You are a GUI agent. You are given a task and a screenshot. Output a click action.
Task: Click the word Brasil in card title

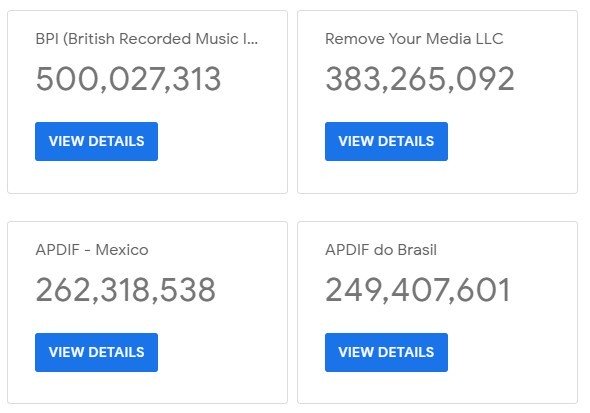417,250
